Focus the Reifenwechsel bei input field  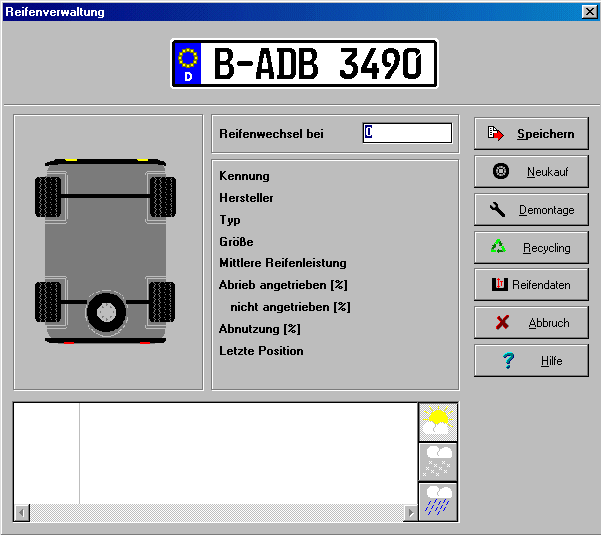coord(407,133)
